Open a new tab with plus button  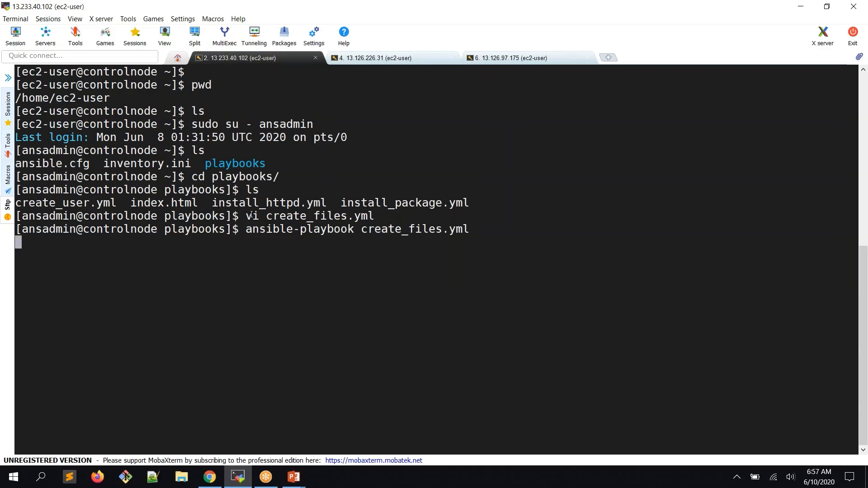609,57
